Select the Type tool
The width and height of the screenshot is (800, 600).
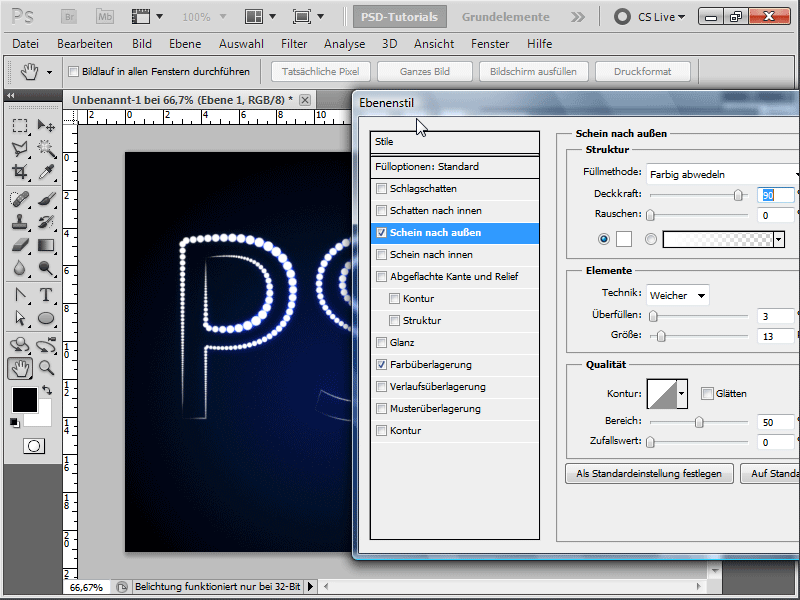[46, 295]
